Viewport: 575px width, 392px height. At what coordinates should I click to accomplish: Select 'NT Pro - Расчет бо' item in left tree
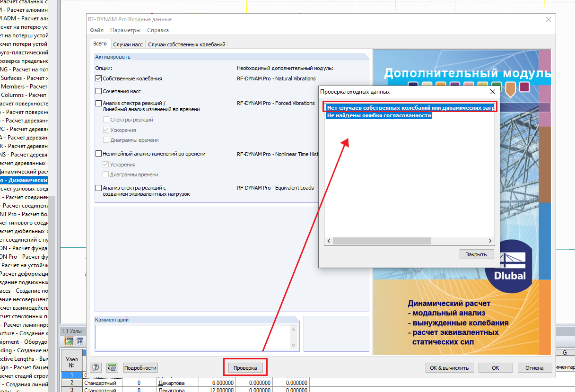pyautogui.click(x=24, y=214)
